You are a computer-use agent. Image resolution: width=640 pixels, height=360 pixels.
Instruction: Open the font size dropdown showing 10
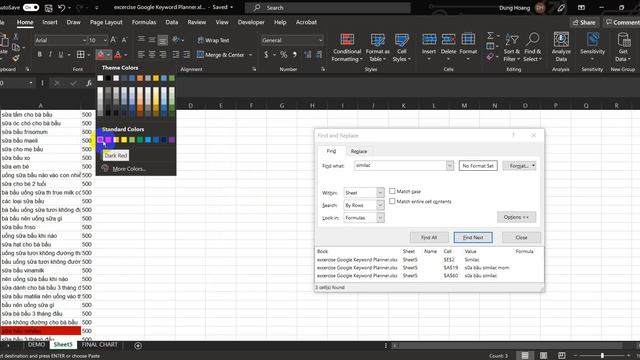click(x=105, y=40)
